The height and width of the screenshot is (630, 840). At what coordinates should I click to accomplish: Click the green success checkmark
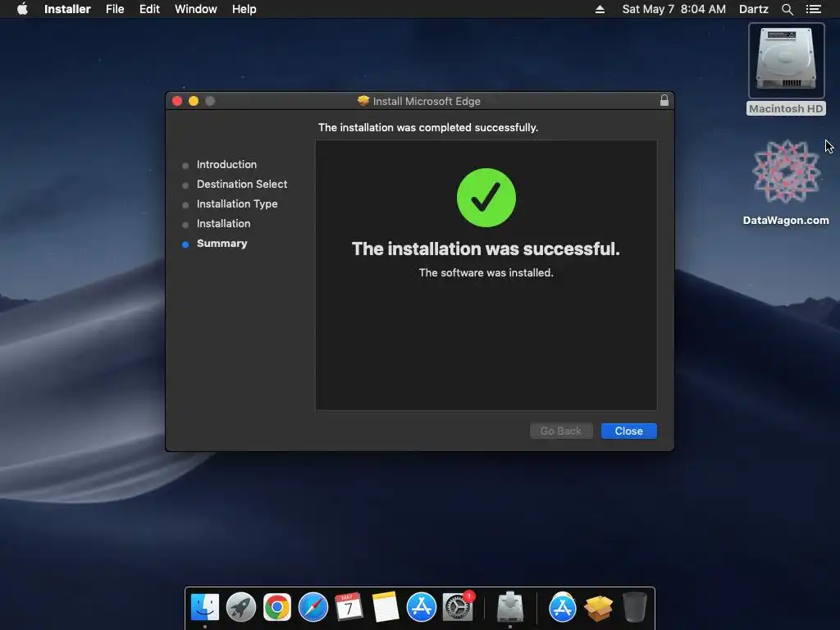486,198
